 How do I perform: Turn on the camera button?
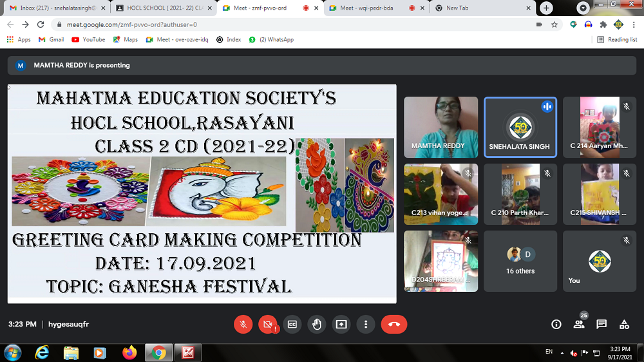point(267,325)
